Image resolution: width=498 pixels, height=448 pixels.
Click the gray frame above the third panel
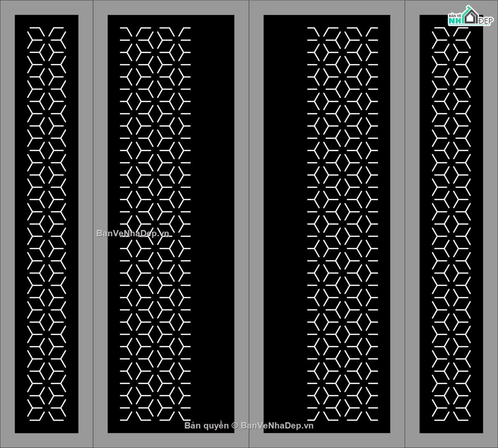click(327, 7)
